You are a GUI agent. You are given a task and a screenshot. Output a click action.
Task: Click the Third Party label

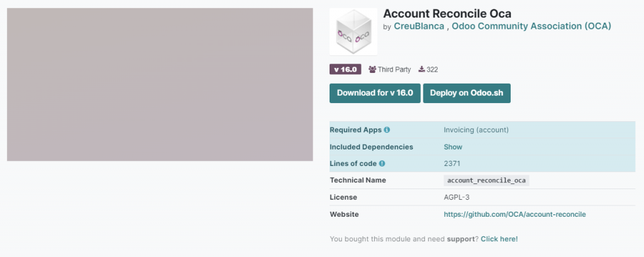point(394,70)
